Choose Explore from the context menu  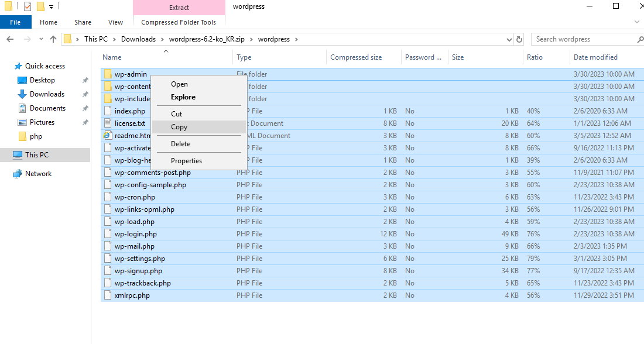pyautogui.click(x=199, y=97)
